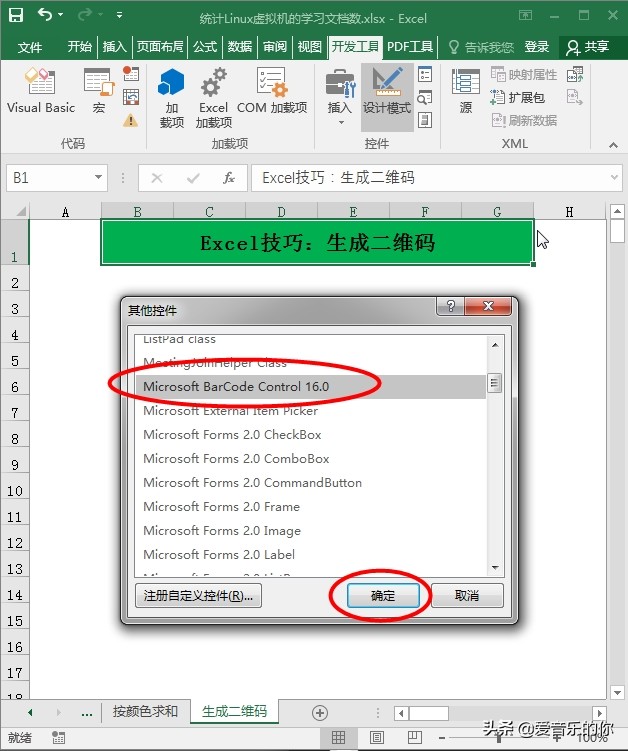Viewport: 628px width, 751px height.
Task: Switch to 按颜色求和 sheet tab
Action: [x=145, y=711]
